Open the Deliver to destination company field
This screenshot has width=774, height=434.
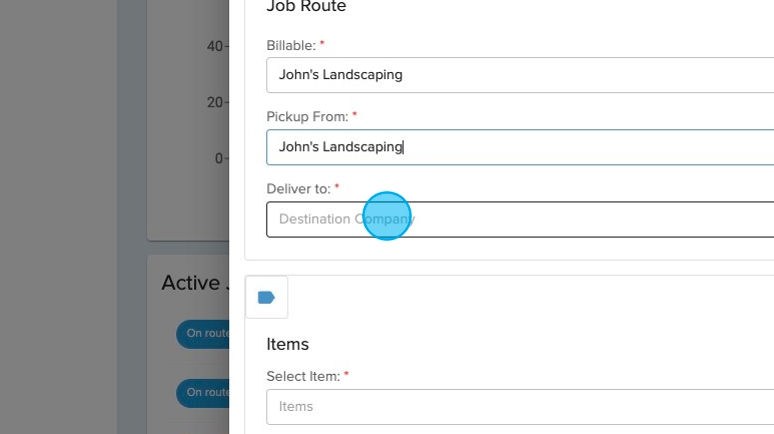point(520,219)
